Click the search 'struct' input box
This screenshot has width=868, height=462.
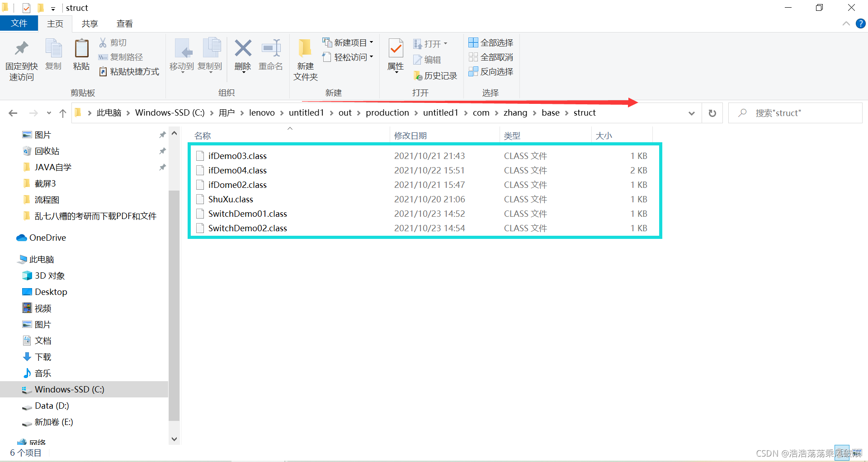796,113
